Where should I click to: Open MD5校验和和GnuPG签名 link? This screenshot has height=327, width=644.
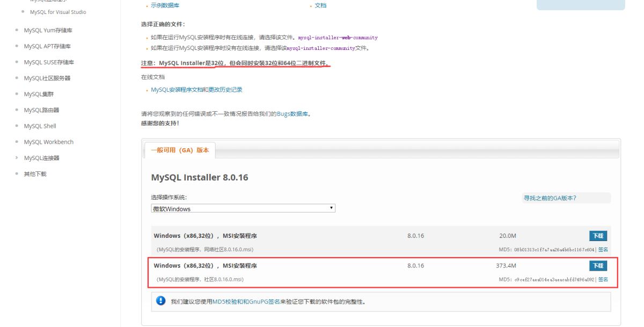coord(246,302)
